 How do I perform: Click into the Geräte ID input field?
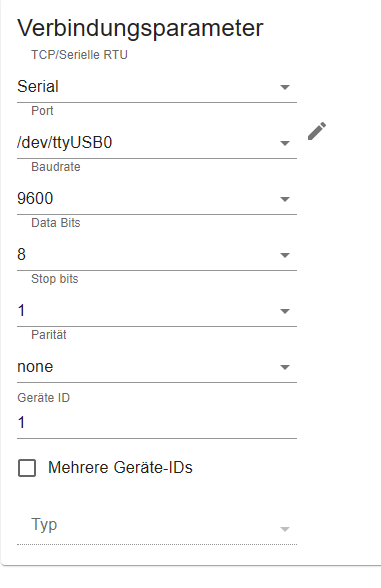pyautogui.click(x=157, y=423)
